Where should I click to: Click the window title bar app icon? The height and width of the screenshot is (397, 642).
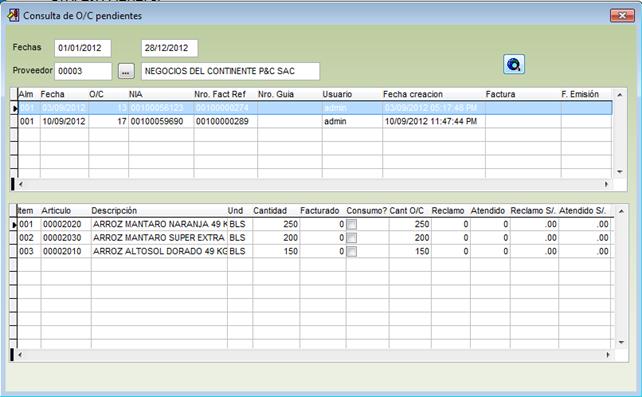pyautogui.click(x=13, y=16)
